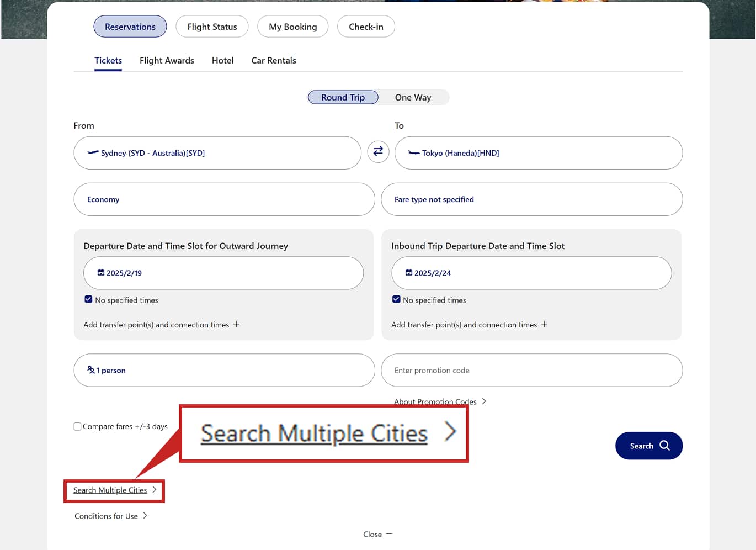The height and width of the screenshot is (550, 756).
Task: Uncheck outbound No specified times checkbox
Action: tap(88, 299)
